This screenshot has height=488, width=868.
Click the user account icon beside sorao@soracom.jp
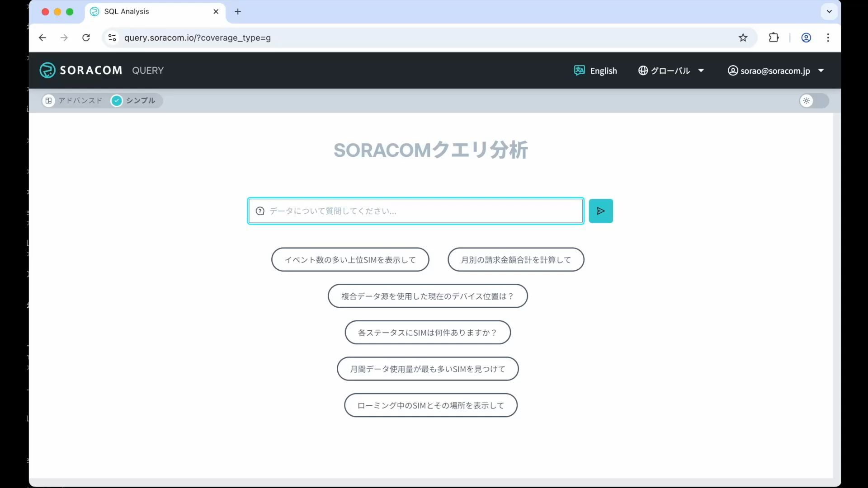pos(733,70)
